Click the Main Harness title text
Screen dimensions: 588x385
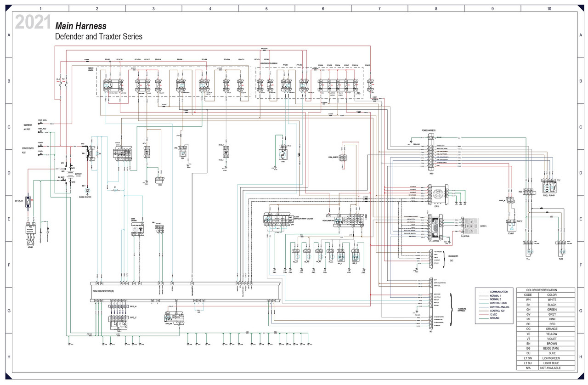(81, 26)
